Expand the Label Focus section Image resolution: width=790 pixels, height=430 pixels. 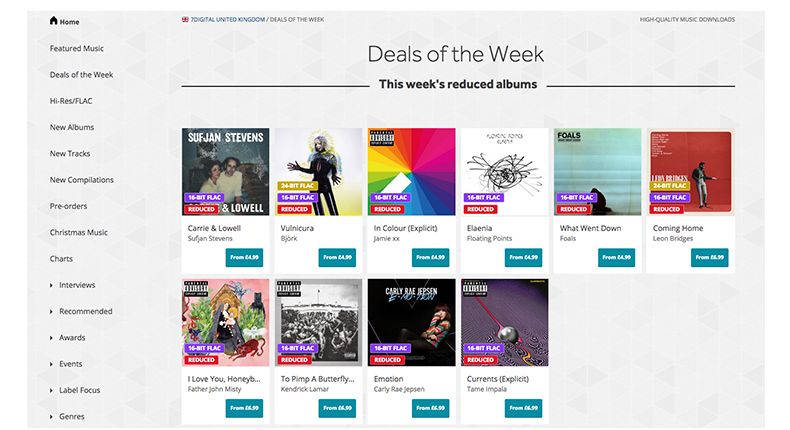click(52, 390)
